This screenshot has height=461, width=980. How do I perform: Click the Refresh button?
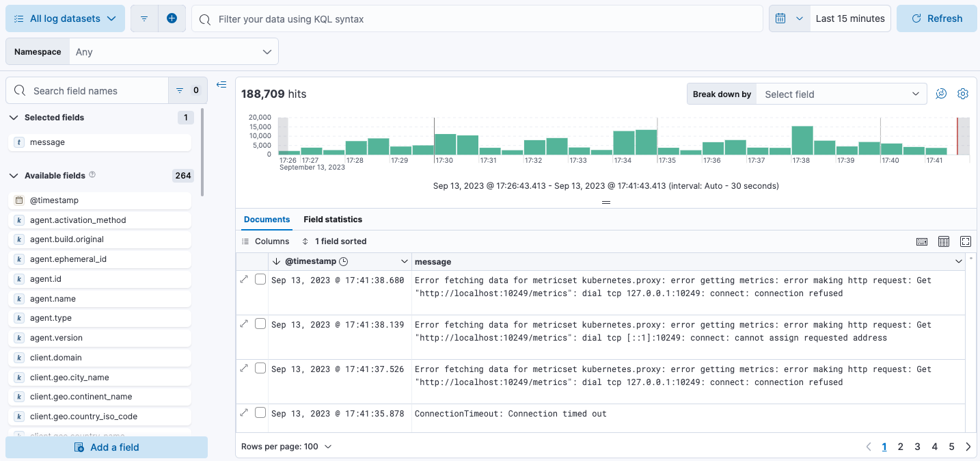936,18
